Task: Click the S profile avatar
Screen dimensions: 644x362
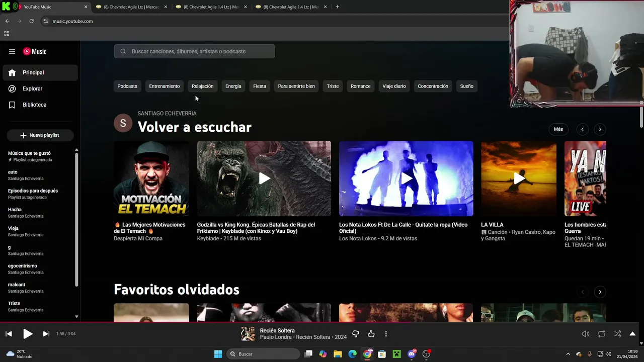Action: tap(123, 123)
